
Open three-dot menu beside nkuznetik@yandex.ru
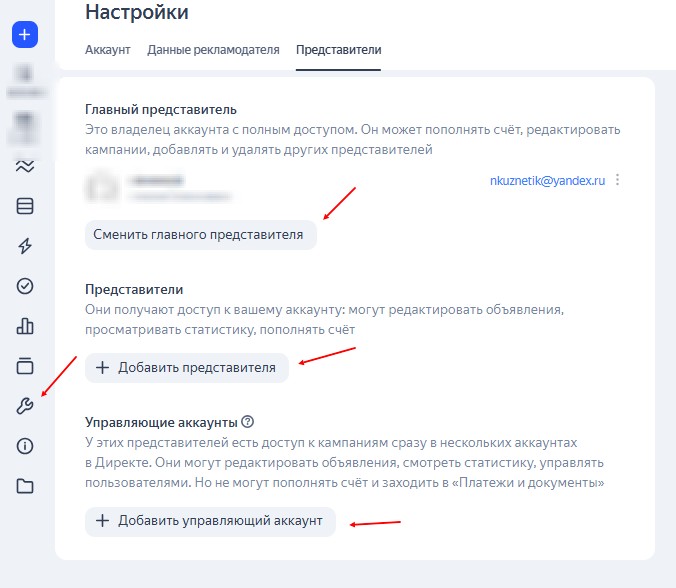click(617, 180)
